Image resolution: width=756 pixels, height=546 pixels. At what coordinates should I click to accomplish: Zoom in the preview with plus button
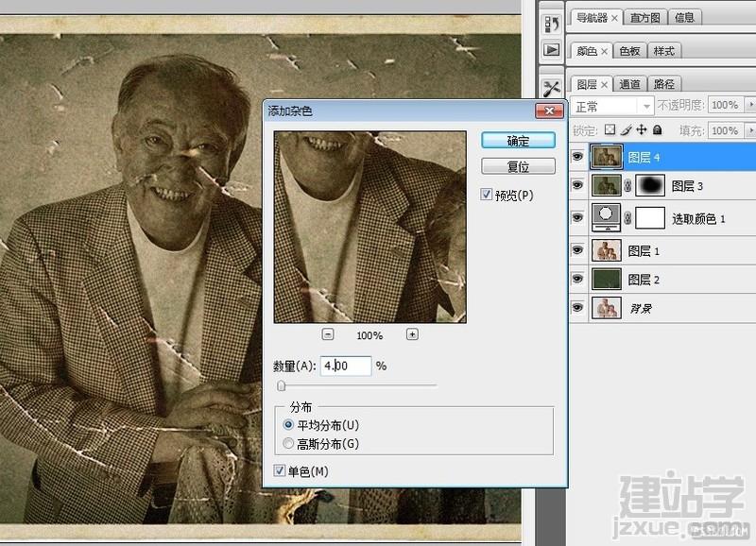pos(412,334)
